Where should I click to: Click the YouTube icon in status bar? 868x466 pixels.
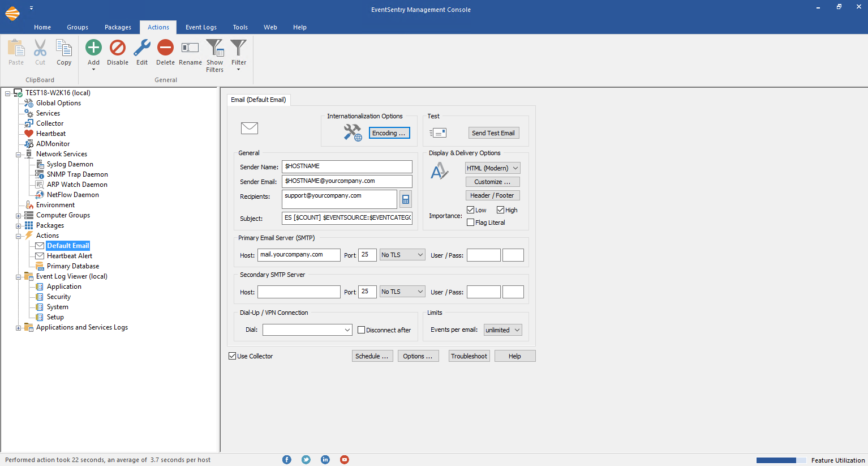pyautogui.click(x=345, y=460)
